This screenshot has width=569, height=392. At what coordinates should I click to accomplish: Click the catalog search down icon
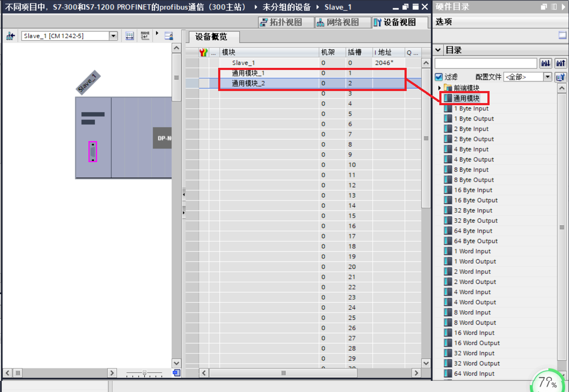pyautogui.click(x=546, y=63)
